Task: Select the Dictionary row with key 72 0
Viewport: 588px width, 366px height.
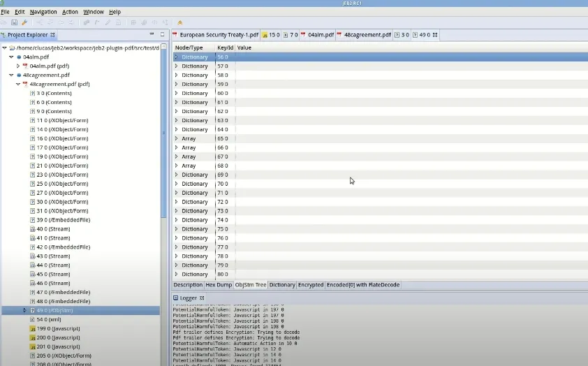Action: tap(381, 202)
